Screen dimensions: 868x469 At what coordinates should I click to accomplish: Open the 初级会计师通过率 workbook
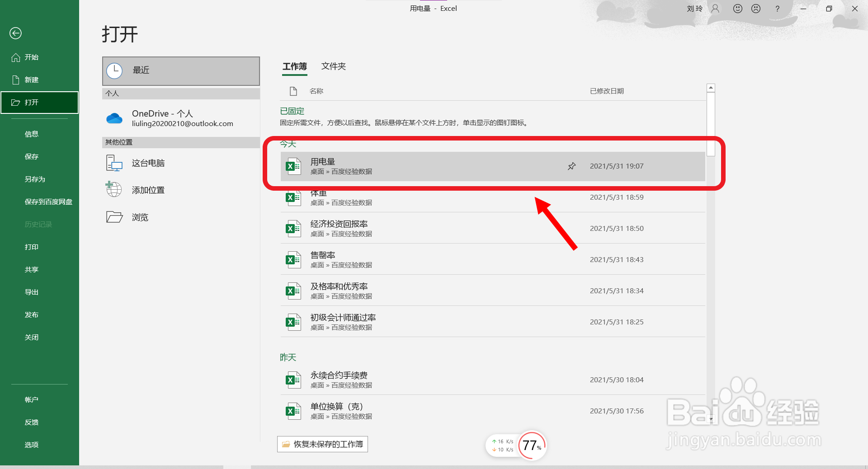493,322
